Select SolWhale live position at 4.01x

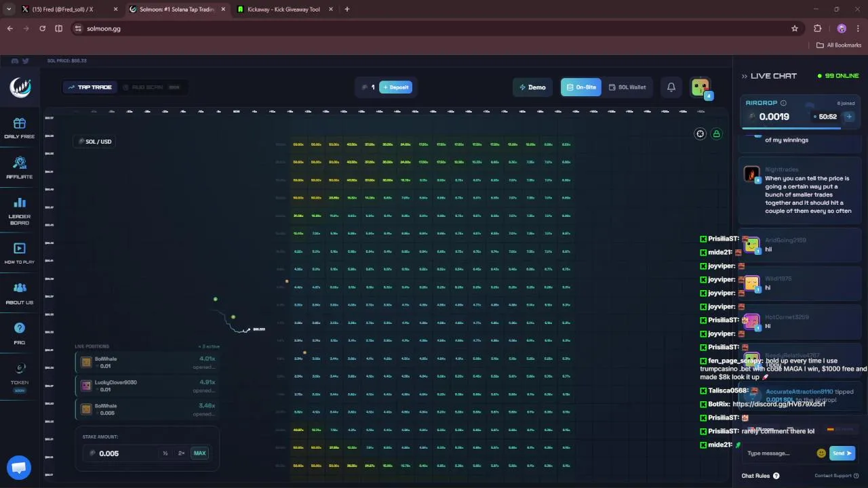point(147,363)
